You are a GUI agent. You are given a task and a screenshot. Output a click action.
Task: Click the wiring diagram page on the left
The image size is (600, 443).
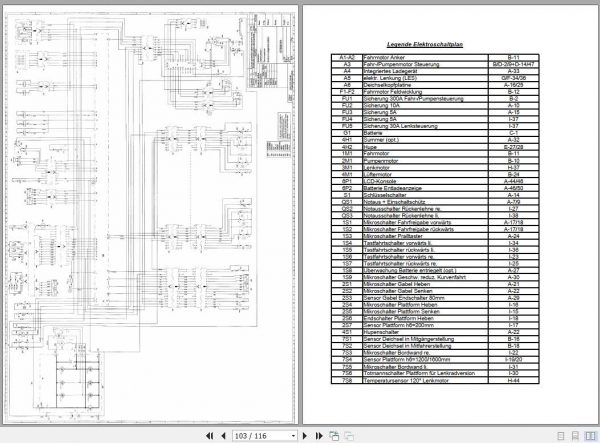tap(151, 215)
